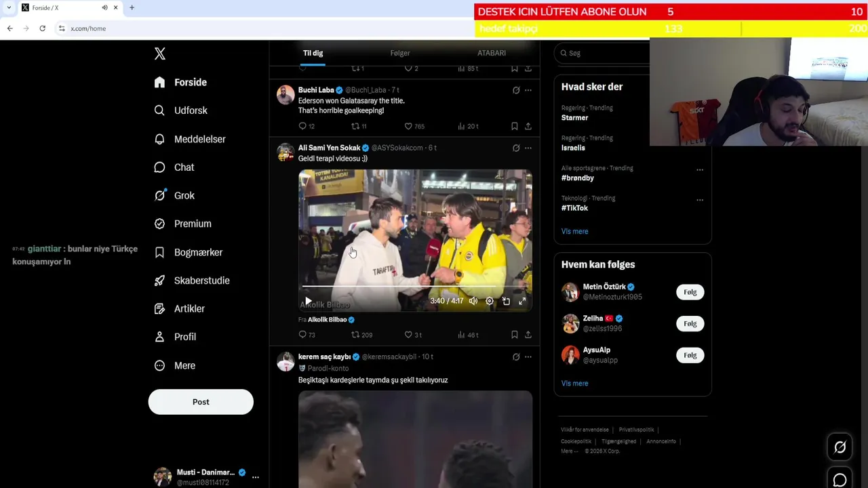
Task: Open Artikler in sidebar
Action: point(179,308)
